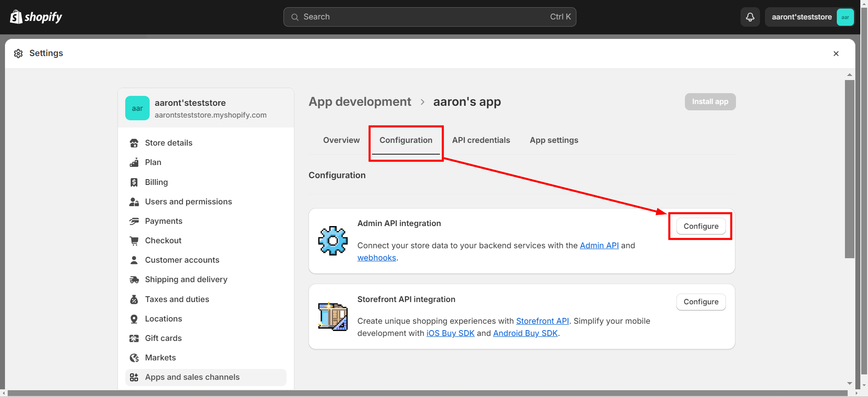This screenshot has width=868, height=397.
Task: Click the vertical scrollbar thumb
Action: (x=849, y=169)
